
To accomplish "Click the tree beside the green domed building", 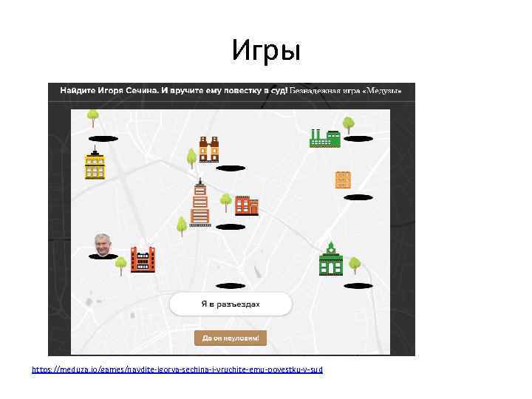I will click(355, 265).
